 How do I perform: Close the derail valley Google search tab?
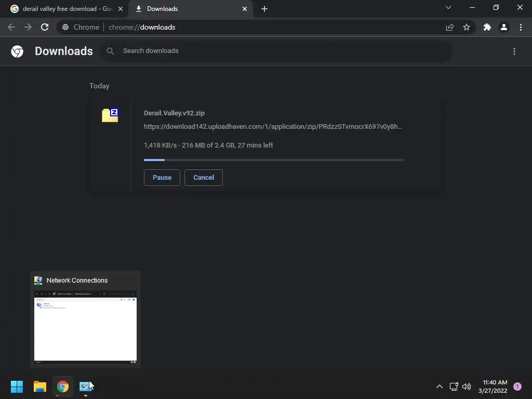(121, 9)
